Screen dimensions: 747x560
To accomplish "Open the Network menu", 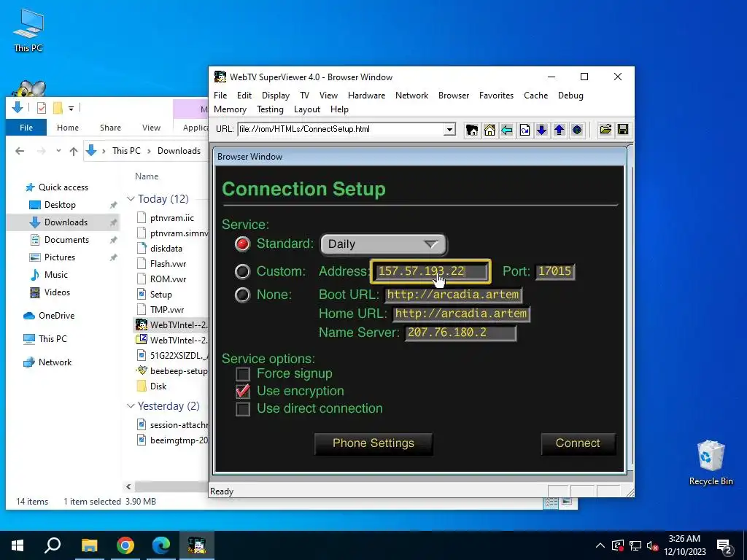I will click(411, 96).
